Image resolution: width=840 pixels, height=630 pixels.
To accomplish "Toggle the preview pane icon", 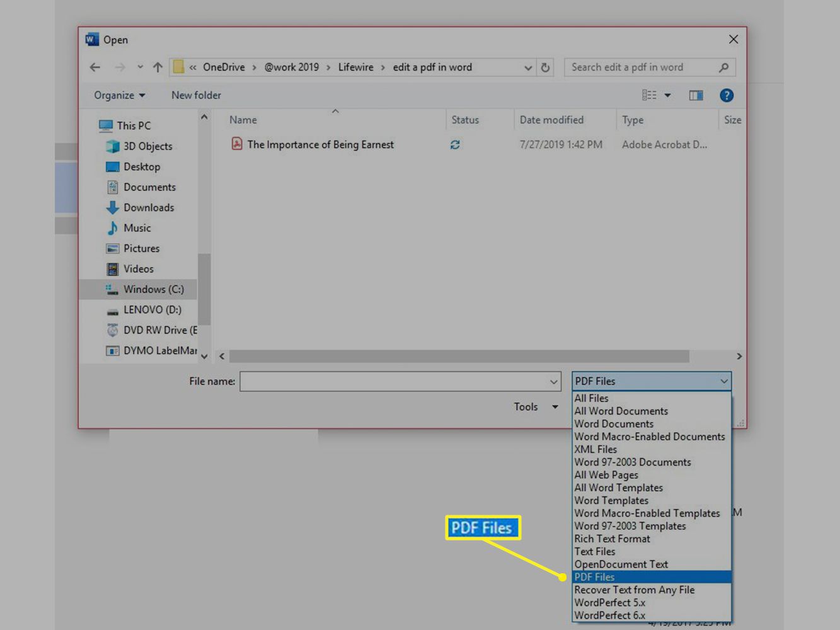I will click(696, 95).
